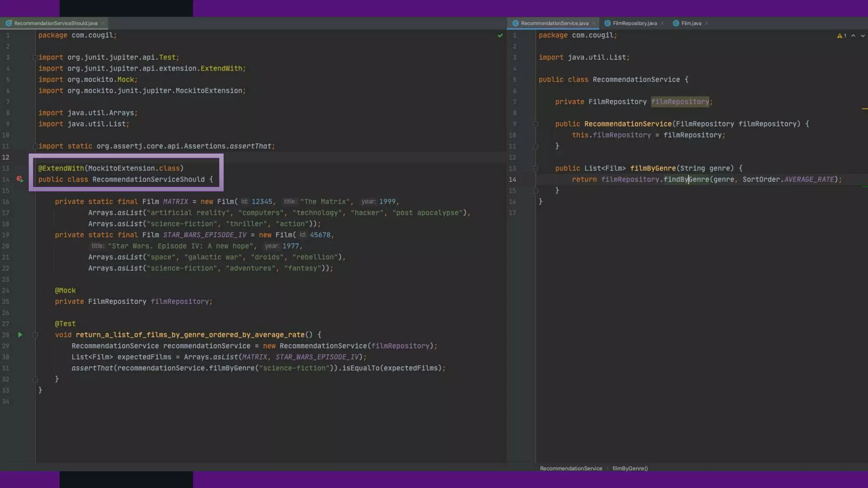Click the highlighted filmRepository field declaration

click(679, 102)
